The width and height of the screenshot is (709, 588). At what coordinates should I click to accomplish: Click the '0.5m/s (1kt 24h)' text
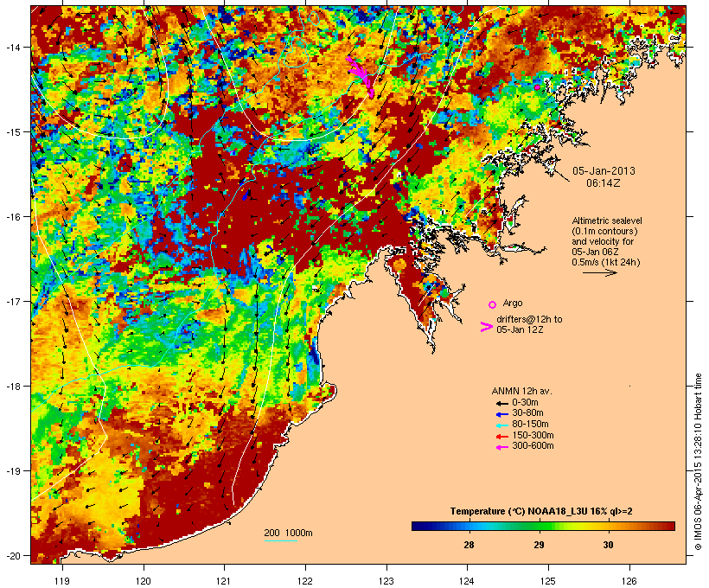click(606, 262)
